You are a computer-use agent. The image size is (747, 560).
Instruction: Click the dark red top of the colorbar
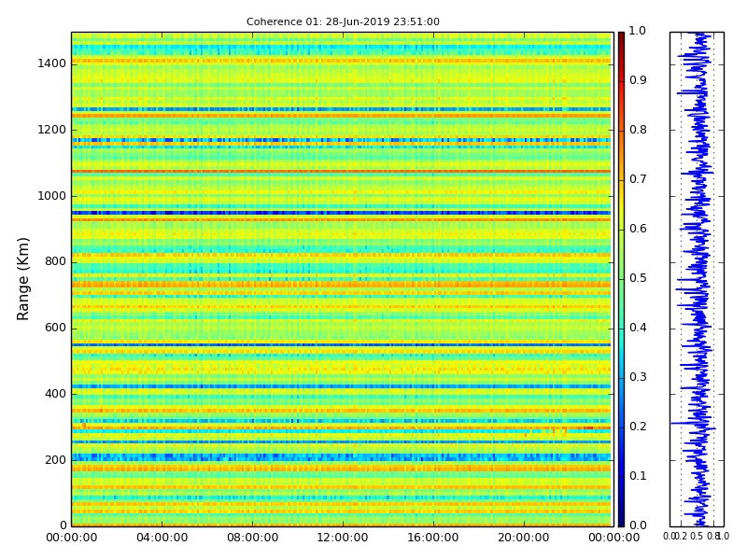[621, 38]
